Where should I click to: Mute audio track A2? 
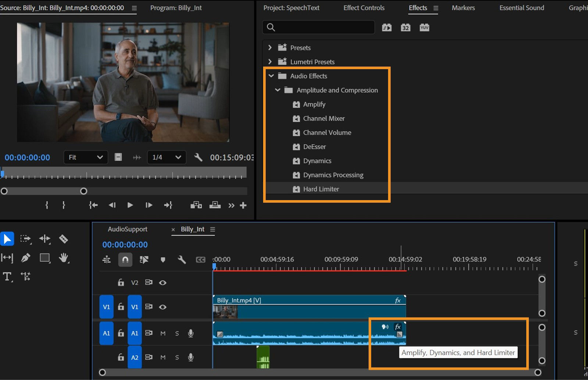[x=163, y=357]
